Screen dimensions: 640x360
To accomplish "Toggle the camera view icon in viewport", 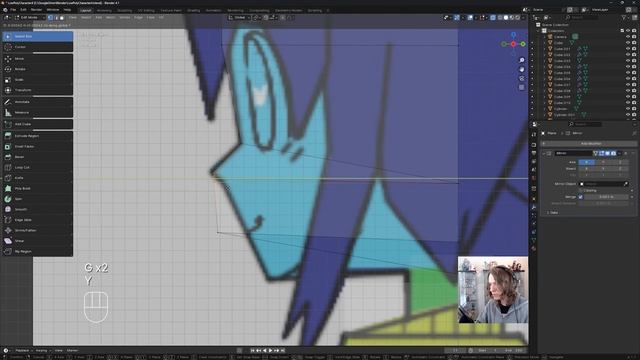I will (522, 78).
